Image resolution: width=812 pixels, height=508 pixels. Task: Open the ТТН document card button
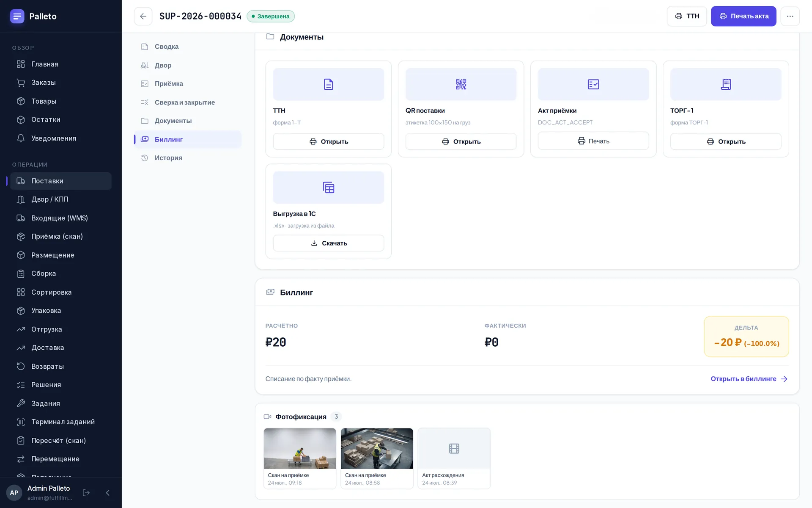[x=329, y=141]
